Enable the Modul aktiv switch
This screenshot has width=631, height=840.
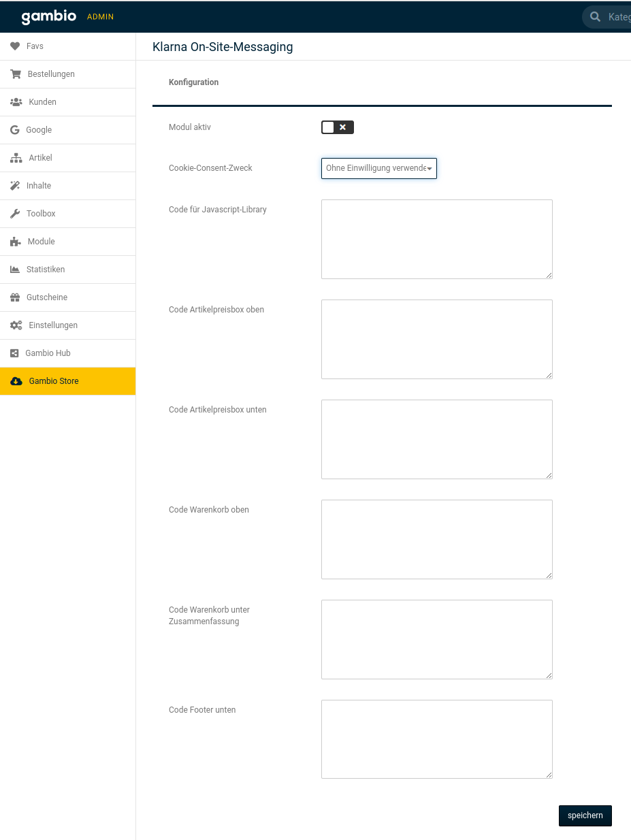pyautogui.click(x=338, y=127)
